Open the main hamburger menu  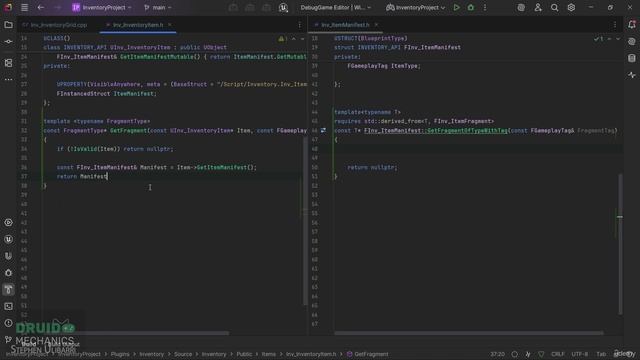coord(24,7)
